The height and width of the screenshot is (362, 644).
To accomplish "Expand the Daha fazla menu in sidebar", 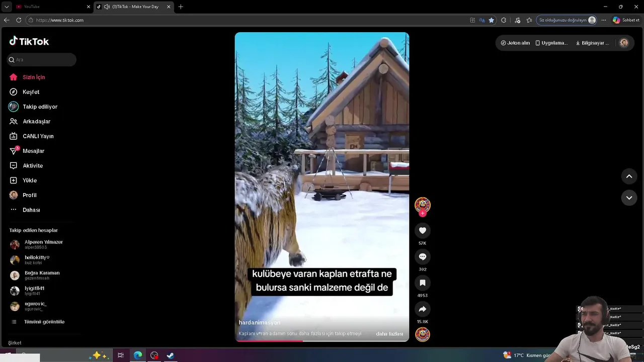I will click(24, 210).
